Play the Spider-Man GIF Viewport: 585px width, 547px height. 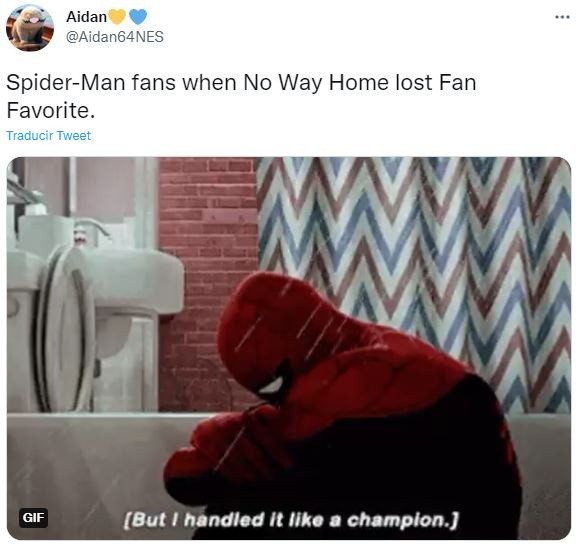(289, 348)
